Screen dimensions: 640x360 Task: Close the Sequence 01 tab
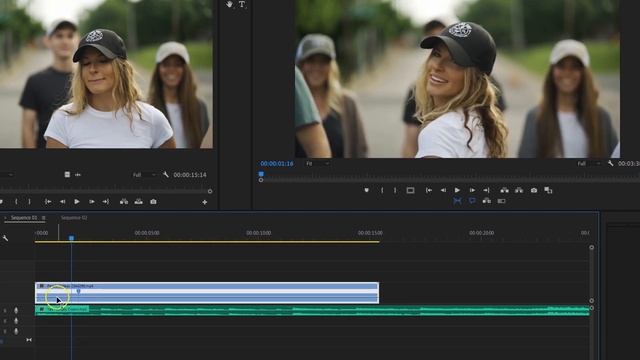[x=5, y=218]
